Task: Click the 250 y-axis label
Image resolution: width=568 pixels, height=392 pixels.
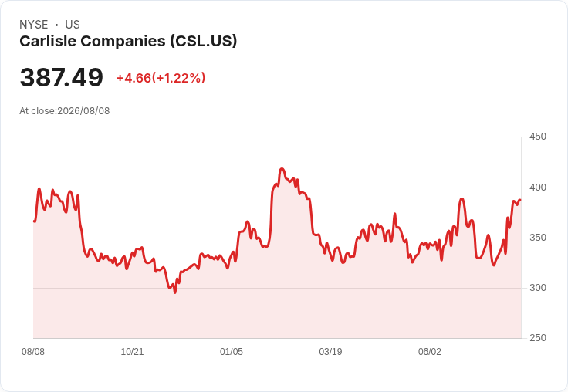Action: tap(538, 338)
